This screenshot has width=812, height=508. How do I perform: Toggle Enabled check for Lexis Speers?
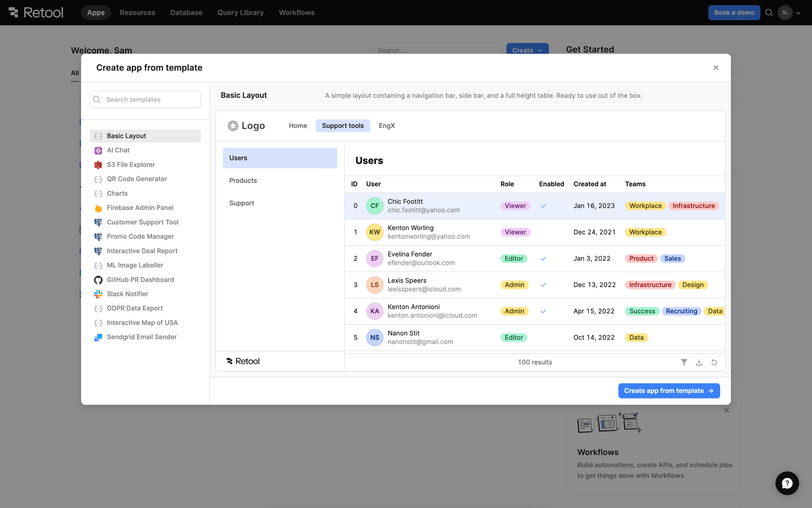543,285
